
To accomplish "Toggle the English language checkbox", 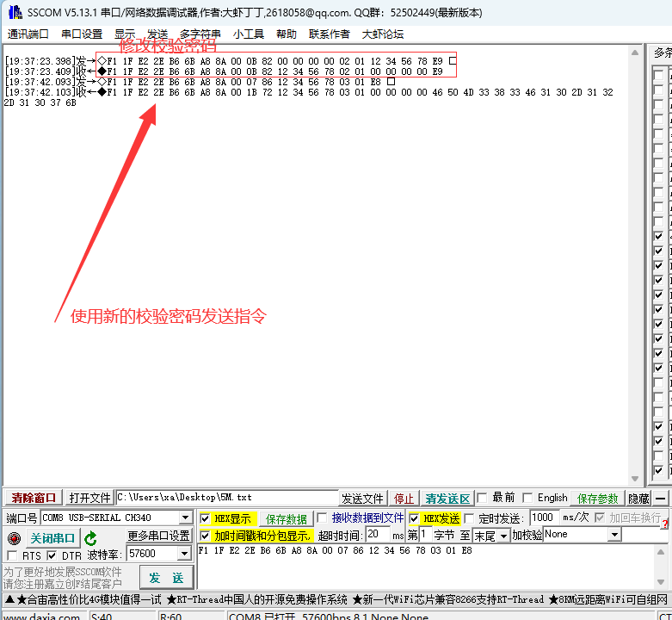I will (x=528, y=498).
